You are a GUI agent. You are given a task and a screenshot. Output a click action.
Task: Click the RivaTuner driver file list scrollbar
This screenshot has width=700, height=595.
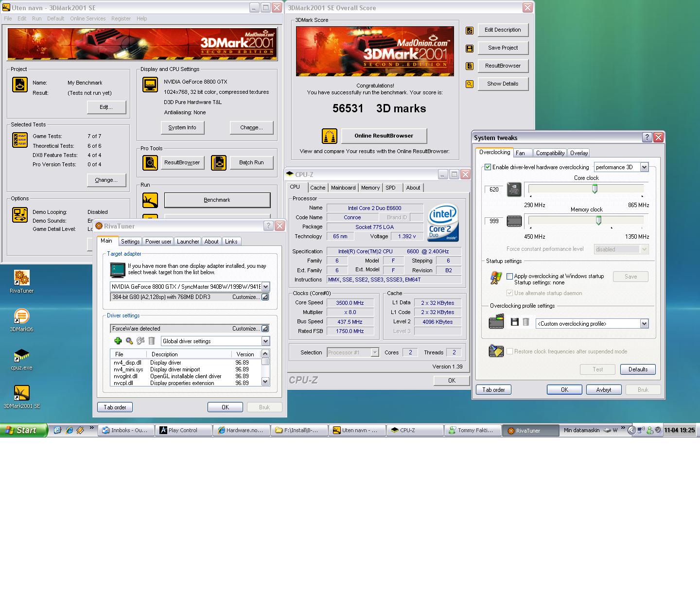pyautogui.click(x=265, y=368)
